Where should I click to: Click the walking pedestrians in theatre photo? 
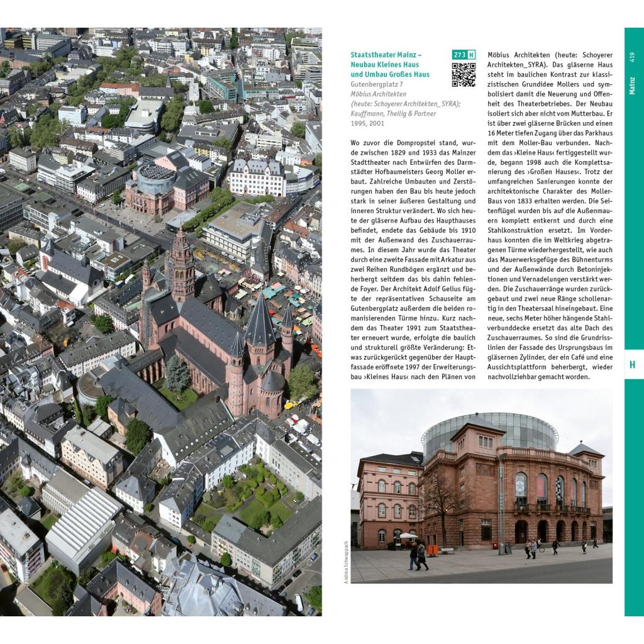point(418,556)
